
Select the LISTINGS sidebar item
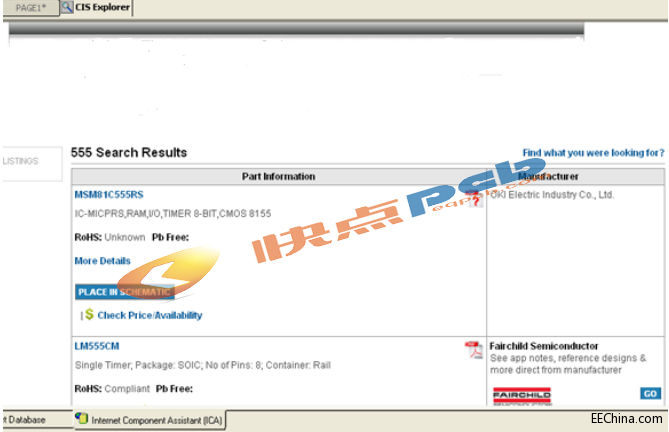click(20, 161)
